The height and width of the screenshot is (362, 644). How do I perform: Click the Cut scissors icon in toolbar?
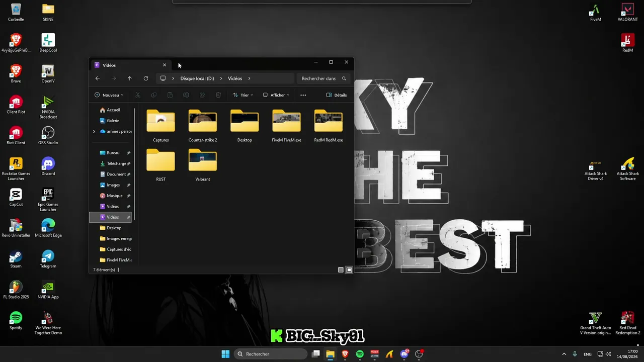pos(138,95)
